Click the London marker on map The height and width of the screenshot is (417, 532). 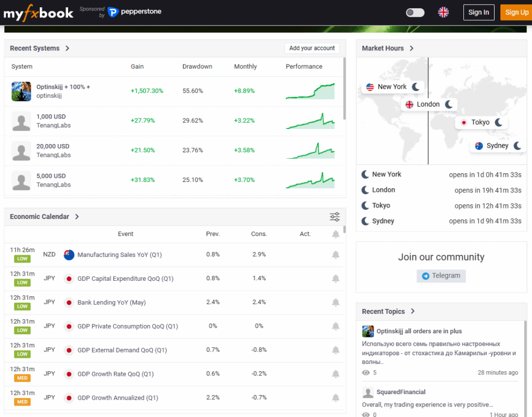click(429, 104)
